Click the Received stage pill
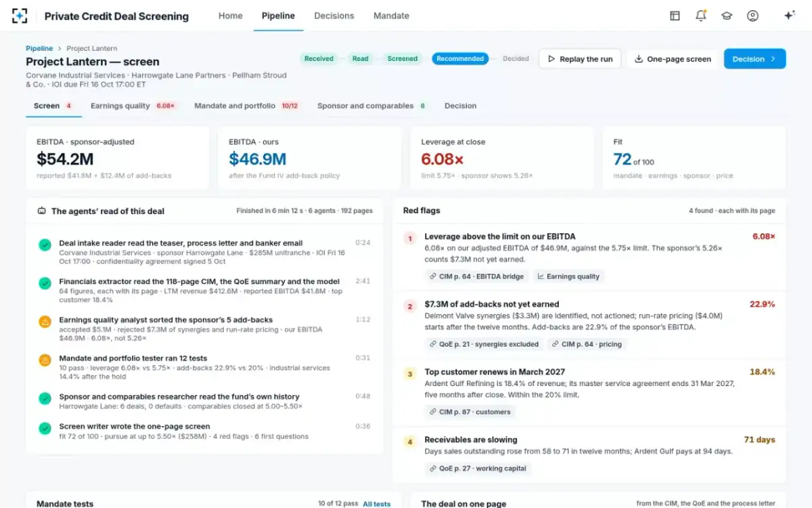The height and width of the screenshot is (508, 812). [x=319, y=59]
